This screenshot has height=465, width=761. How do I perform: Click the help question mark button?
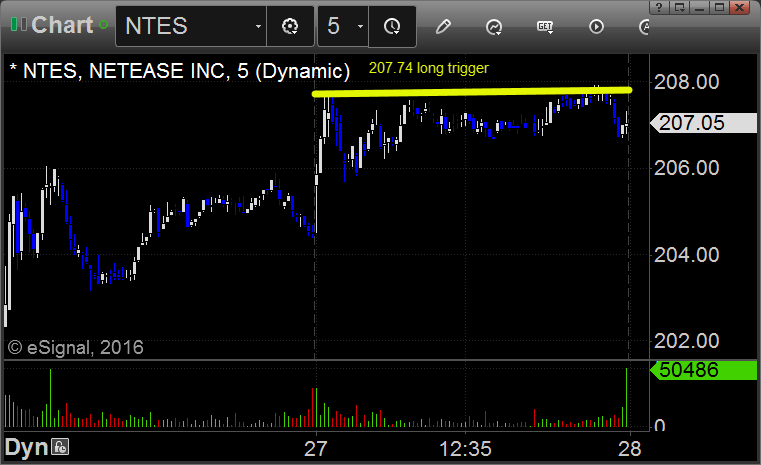(658, 7)
